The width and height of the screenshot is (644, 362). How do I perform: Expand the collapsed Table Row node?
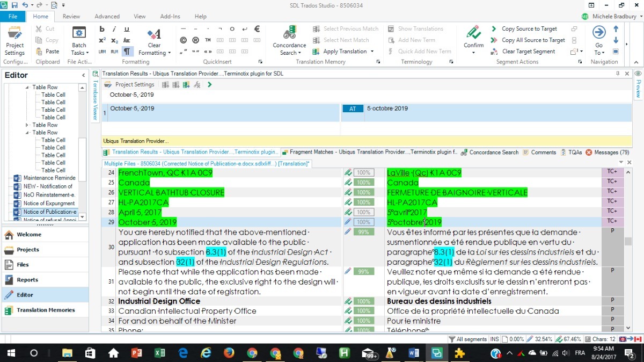(27, 125)
